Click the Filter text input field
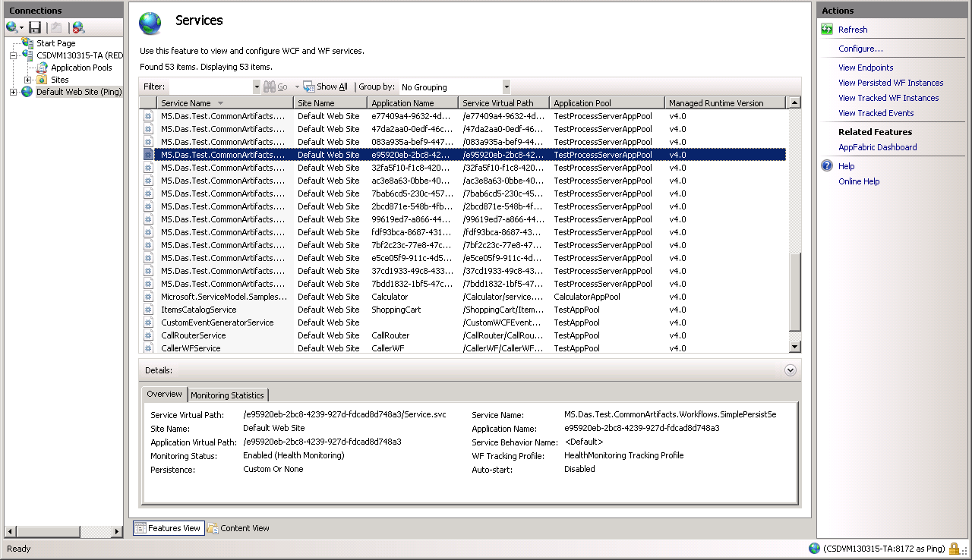 pyautogui.click(x=210, y=87)
